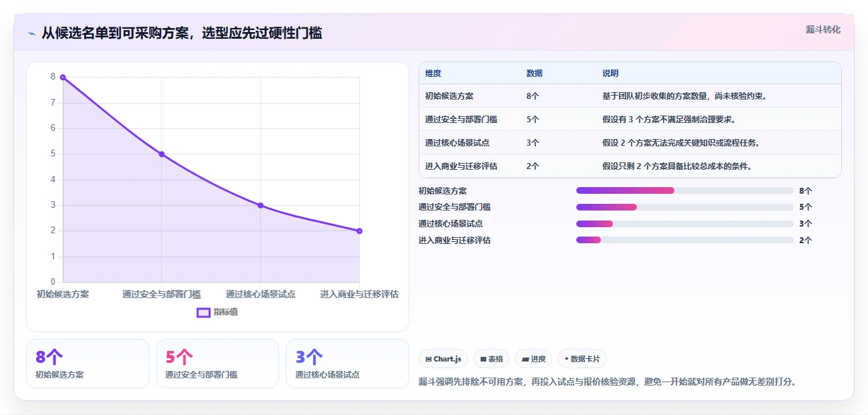Select the chart data point at value 5
This screenshot has width=868, height=415.
pyautogui.click(x=162, y=154)
